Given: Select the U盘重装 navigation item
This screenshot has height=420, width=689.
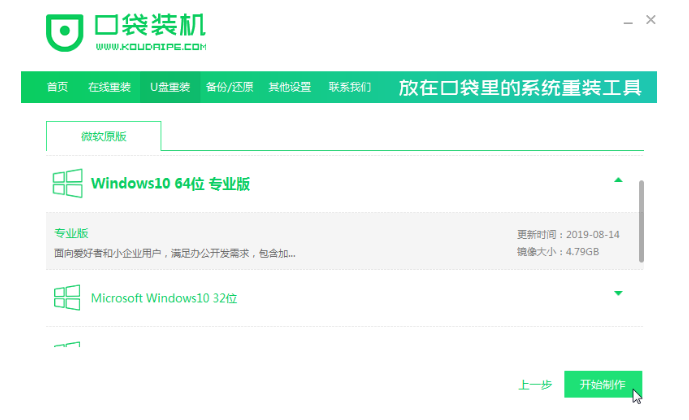Looking at the screenshot, I should 170,87.
